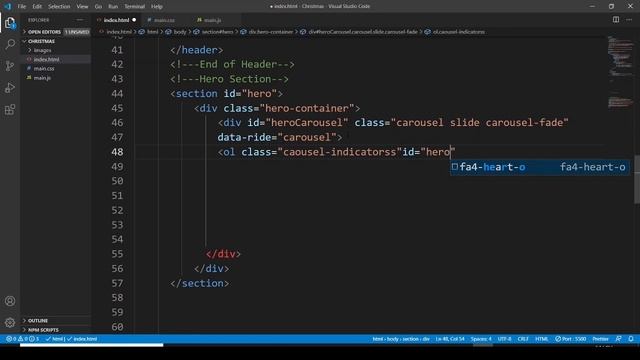Screen dimensions: 640x360
Task: Click errors and warnings count in status bar
Action: pyautogui.click(x=22, y=339)
